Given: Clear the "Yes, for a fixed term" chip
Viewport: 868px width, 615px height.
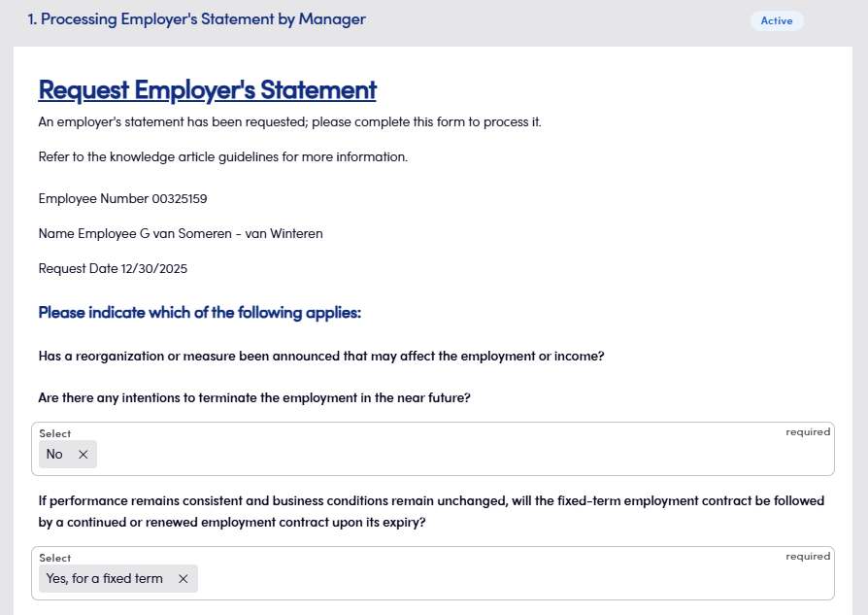Looking at the screenshot, I should click(x=183, y=579).
